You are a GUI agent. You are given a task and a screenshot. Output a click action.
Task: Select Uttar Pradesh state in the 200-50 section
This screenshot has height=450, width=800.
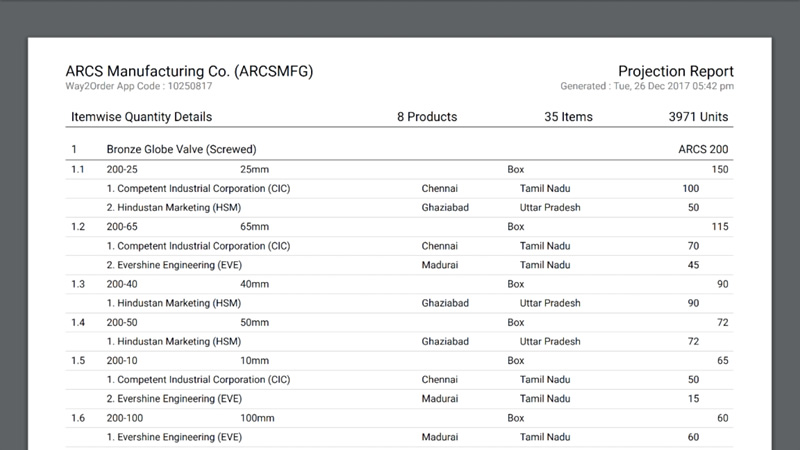550,341
